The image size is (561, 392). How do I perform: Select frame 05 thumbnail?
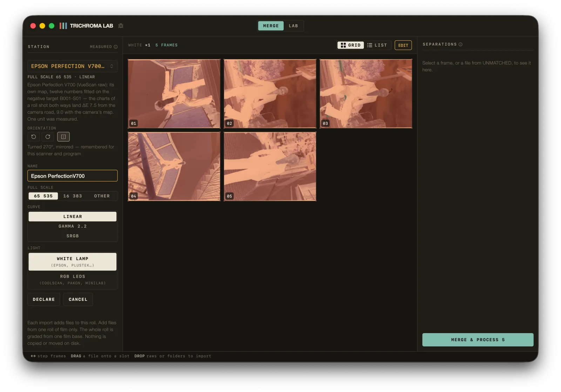coord(270,167)
